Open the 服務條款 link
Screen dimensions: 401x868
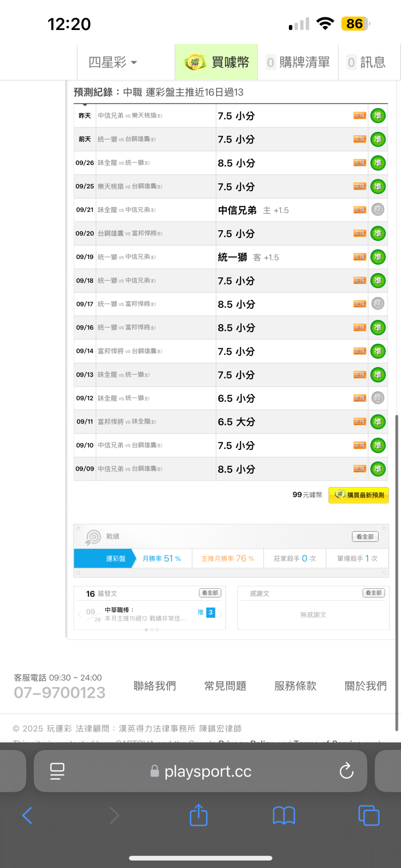(296, 686)
